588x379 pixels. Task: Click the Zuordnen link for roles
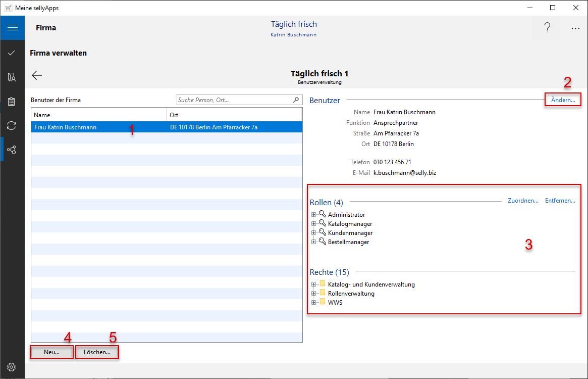(x=523, y=201)
